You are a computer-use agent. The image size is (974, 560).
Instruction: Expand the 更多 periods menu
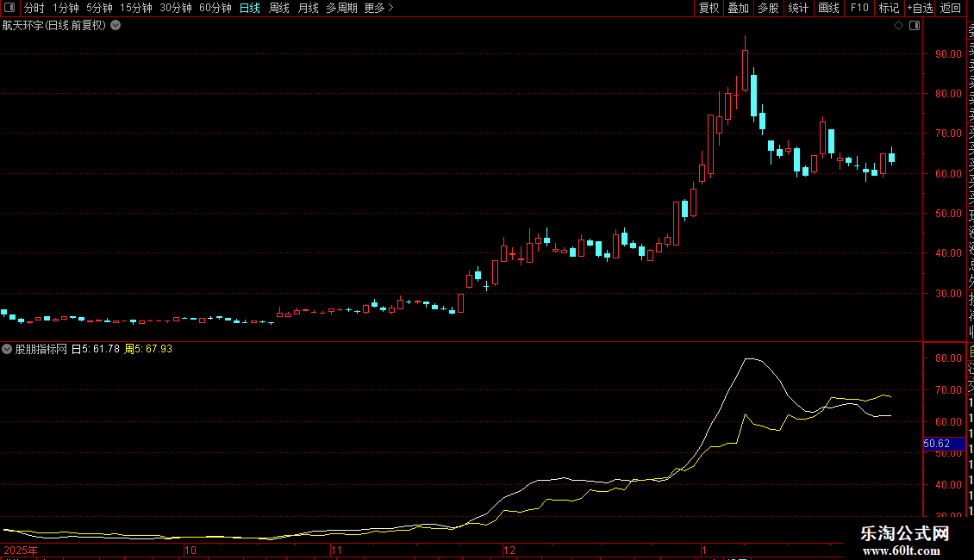tap(378, 8)
